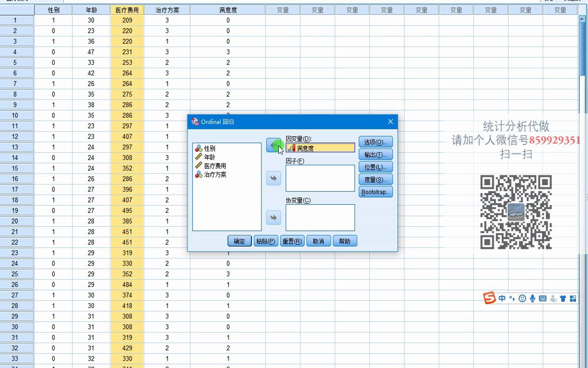Open the 输出 output settings

376,155
